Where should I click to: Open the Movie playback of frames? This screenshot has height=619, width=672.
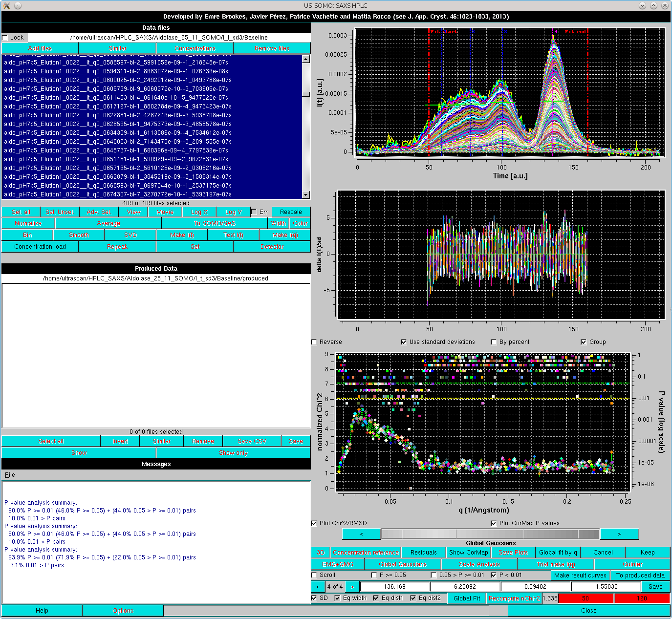coord(165,212)
